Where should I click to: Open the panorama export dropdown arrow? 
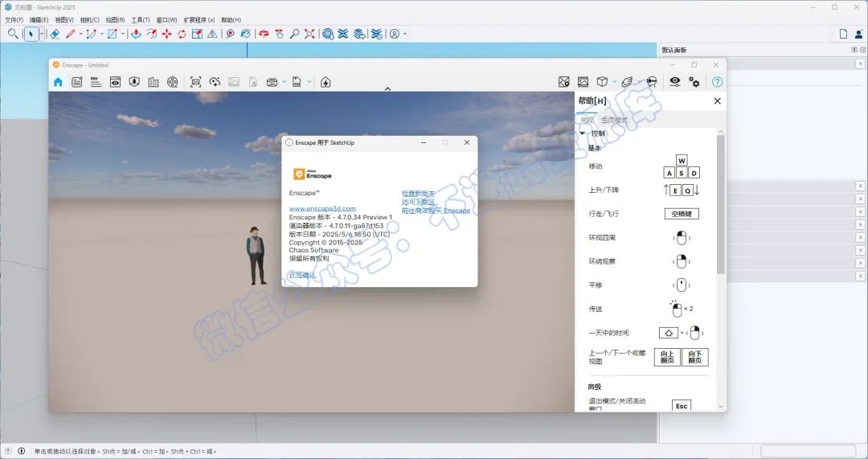[284, 82]
